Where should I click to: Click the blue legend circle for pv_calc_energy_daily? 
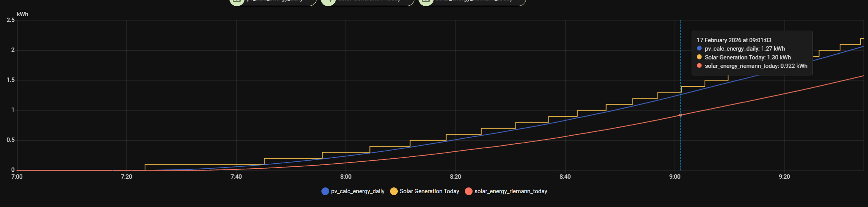pos(325,191)
